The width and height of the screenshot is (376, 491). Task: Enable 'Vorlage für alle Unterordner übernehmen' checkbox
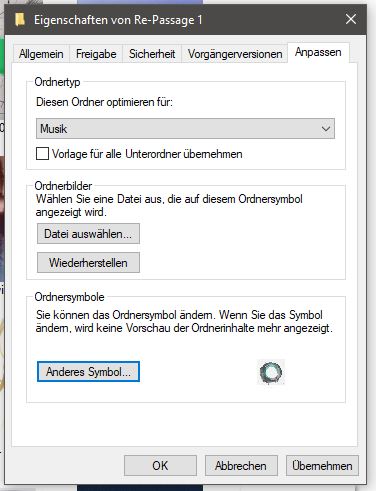pos(42,154)
